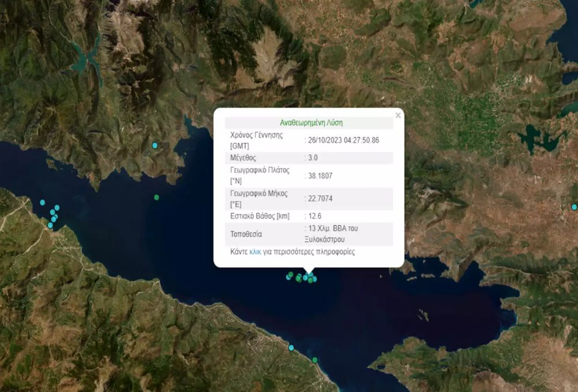This screenshot has height=392, width=578.
Task: Click the isolated cyan earthquake marker on northern land
Action: (x=154, y=146)
